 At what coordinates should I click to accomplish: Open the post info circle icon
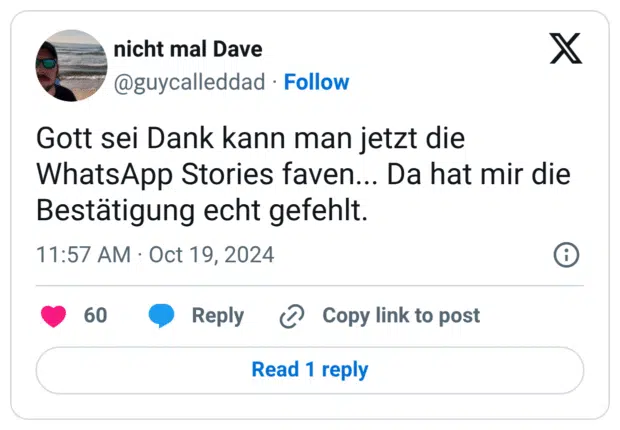click(566, 255)
